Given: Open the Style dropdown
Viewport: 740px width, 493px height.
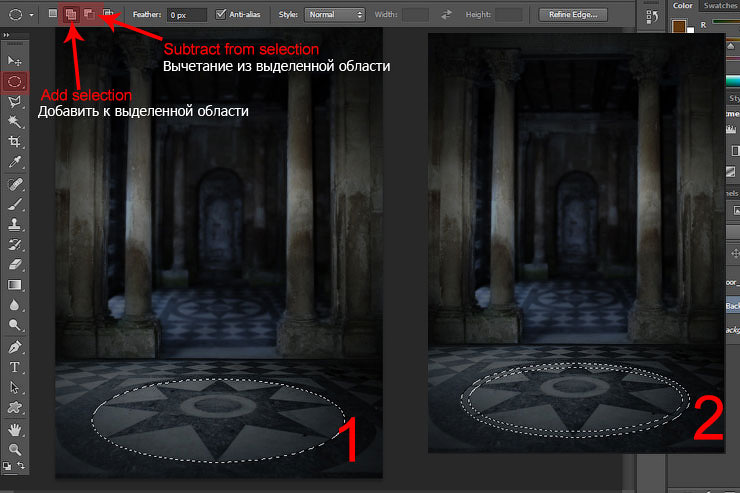Looking at the screenshot, I should coord(335,15).
